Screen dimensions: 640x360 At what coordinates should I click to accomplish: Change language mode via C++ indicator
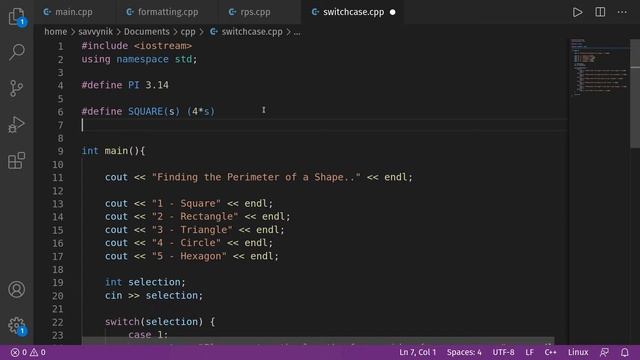coord(550,352)
